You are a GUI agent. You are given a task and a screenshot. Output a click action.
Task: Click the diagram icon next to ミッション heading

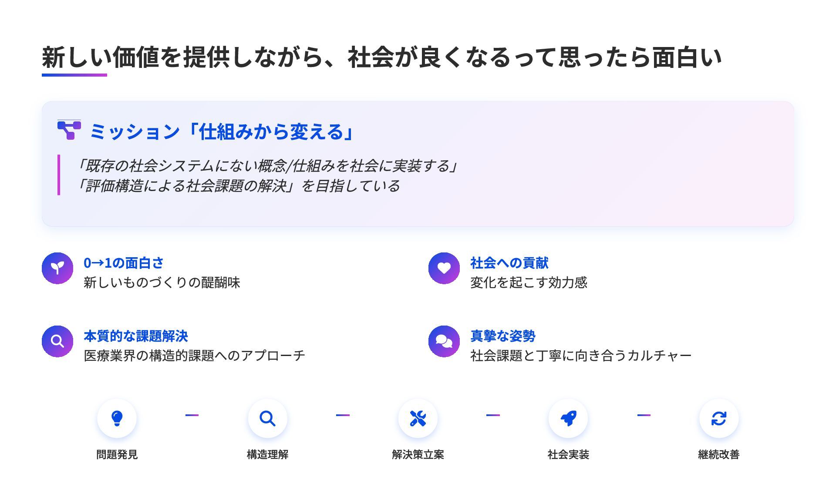[69, 130]
